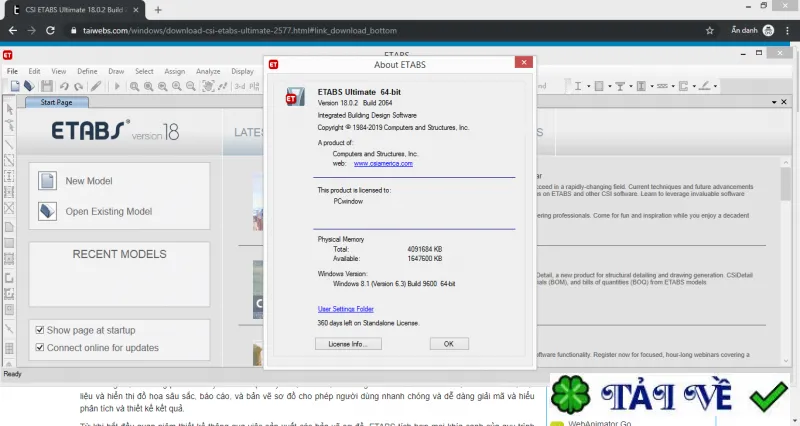800x426 pixels.
Task: Open the Analyze menu
Action: coord(208,71)
